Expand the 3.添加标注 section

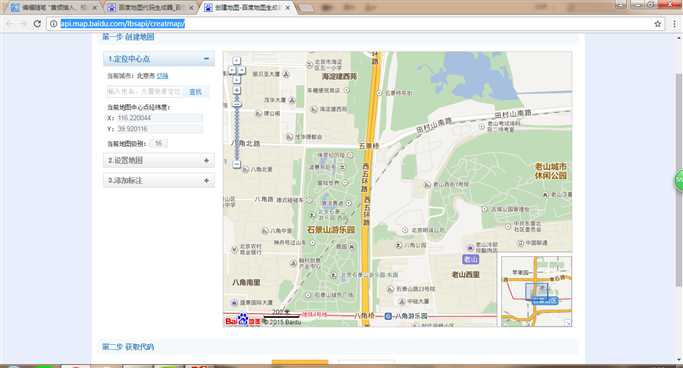[206, 180]
